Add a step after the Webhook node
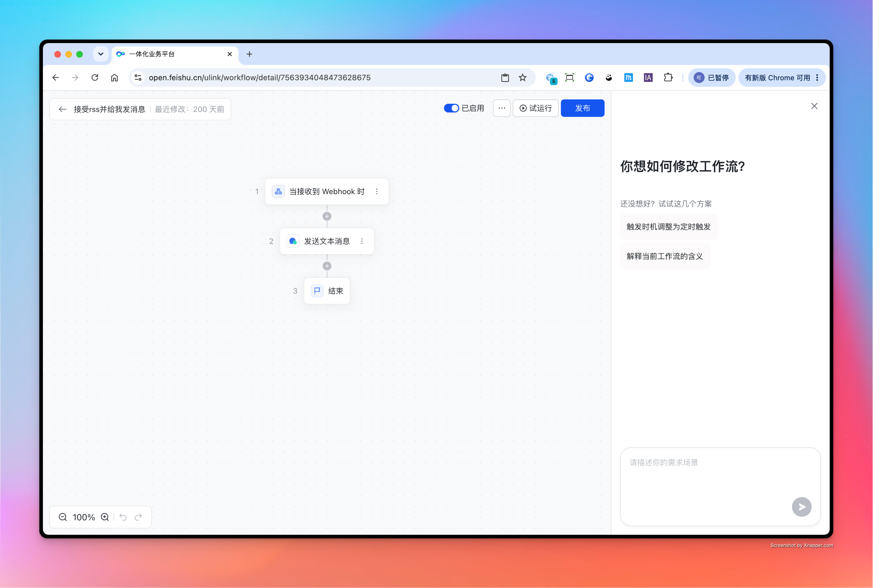Viewport: 873px width, 588px height. [327, 216]
